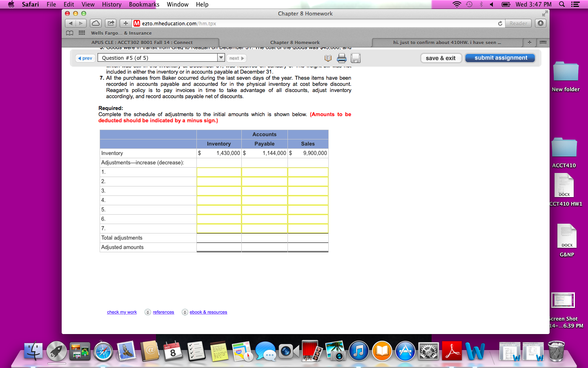
Task: Switch to APUS CLE ACCT302 Connect tab
Action: click(x=142, y=43)
